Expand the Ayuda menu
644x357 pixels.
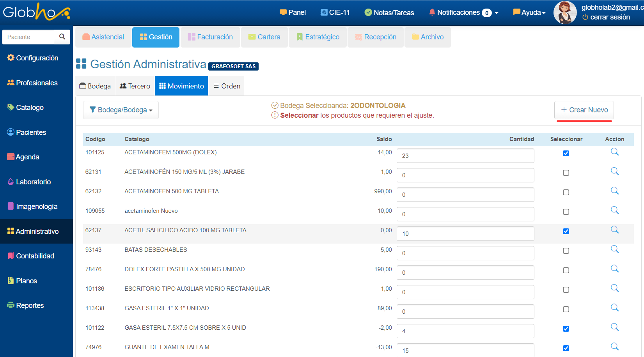pyautogui.click(x=529, y=12)
